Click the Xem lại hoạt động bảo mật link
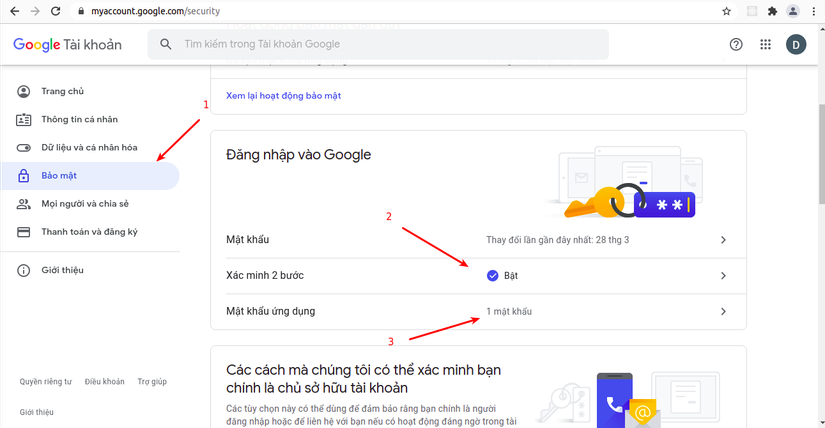The width and height of the screenshot is (825, 428). coord(283,96)
